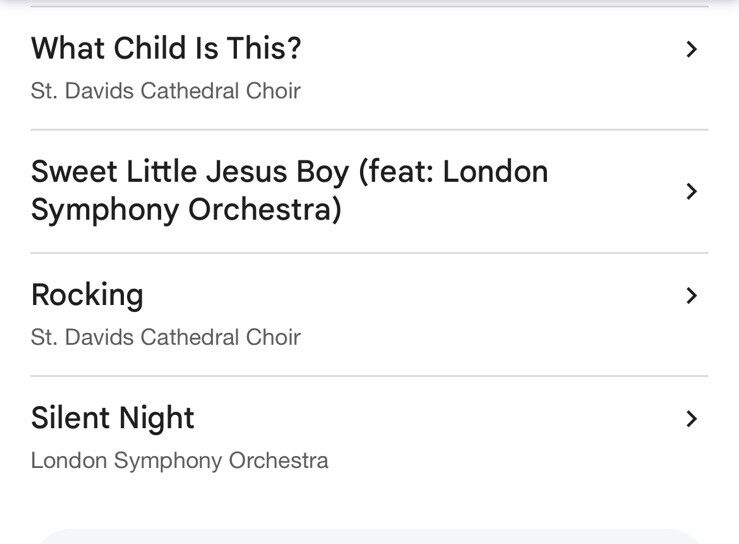Tap blank space in the What Child Is This? row

click(x=500, y=68)
